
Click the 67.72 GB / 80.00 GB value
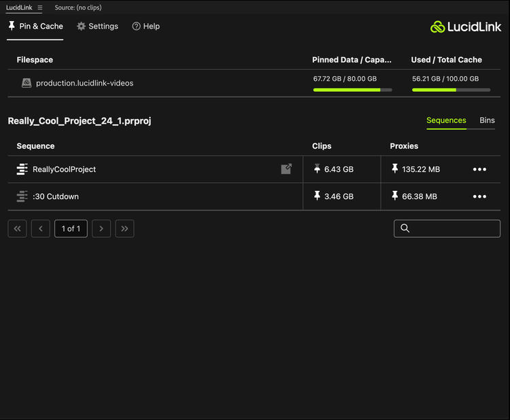click(x=345, y=79)
